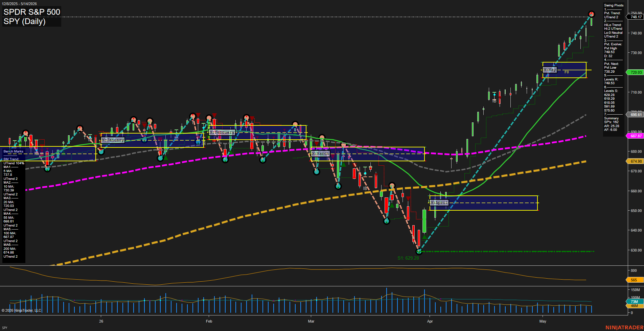Click the S1: 629.28 support label
Screen dimensions: 644x331
408,258
